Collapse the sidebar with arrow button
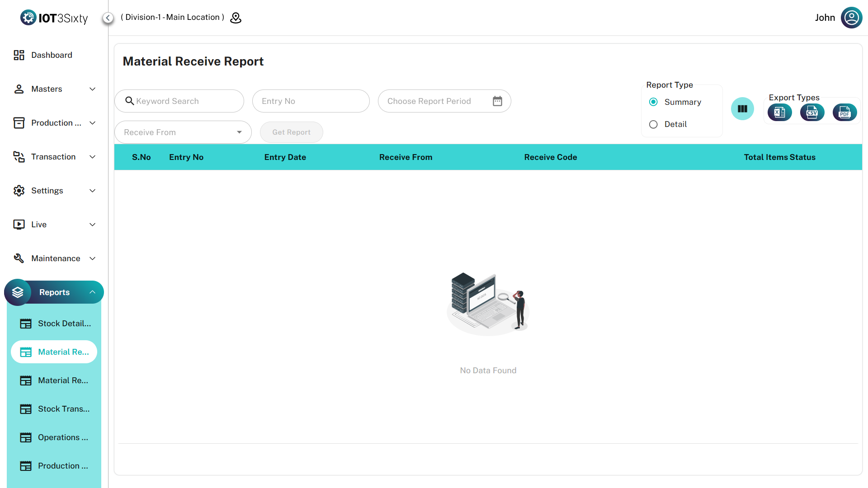 point(108,18)
